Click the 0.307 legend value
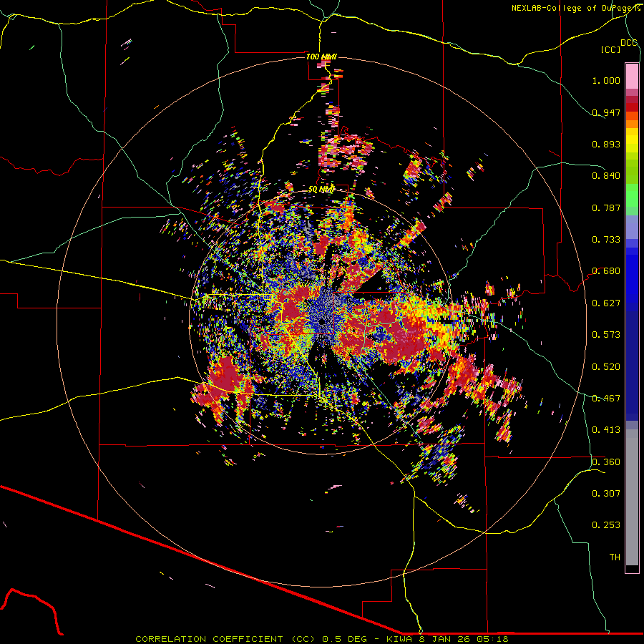The image size is (644, 644). (606, 494)
